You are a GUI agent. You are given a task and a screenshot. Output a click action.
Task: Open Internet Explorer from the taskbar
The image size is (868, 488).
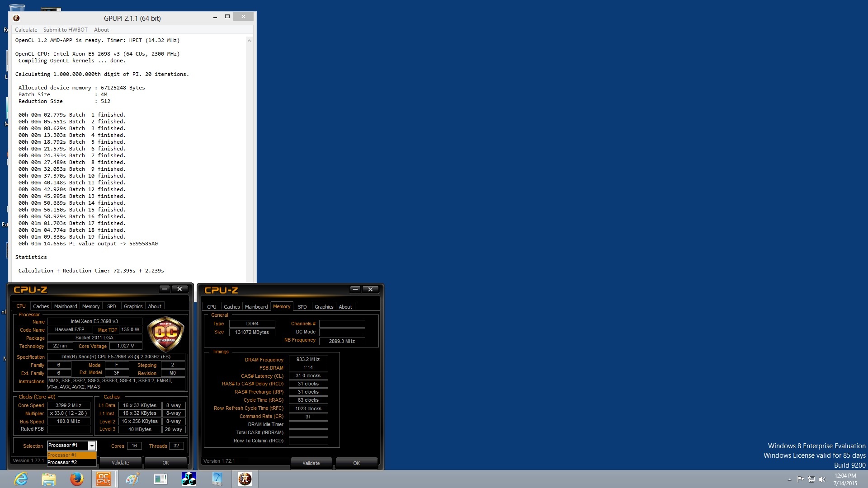[x=21, y=479]
